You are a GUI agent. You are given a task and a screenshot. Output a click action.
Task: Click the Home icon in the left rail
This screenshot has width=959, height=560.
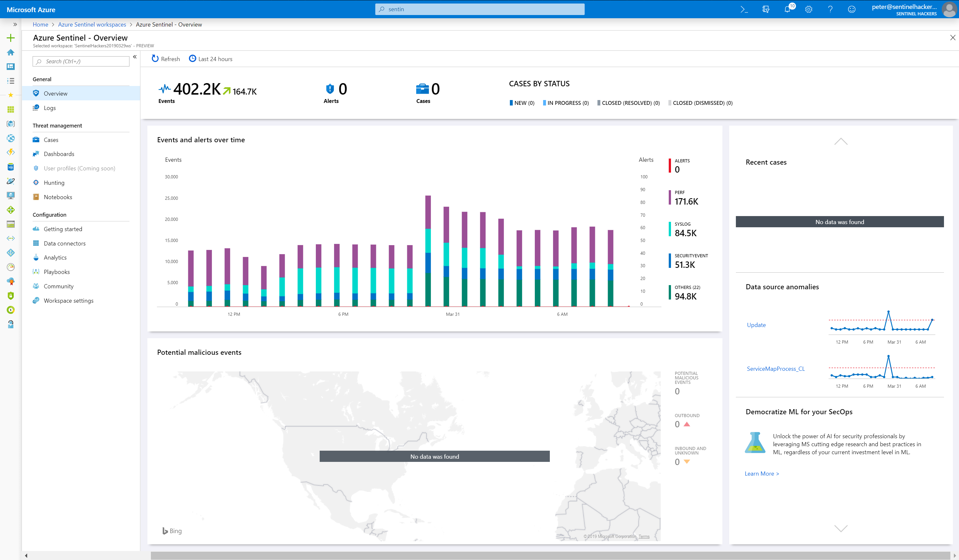tap(10, 52)
